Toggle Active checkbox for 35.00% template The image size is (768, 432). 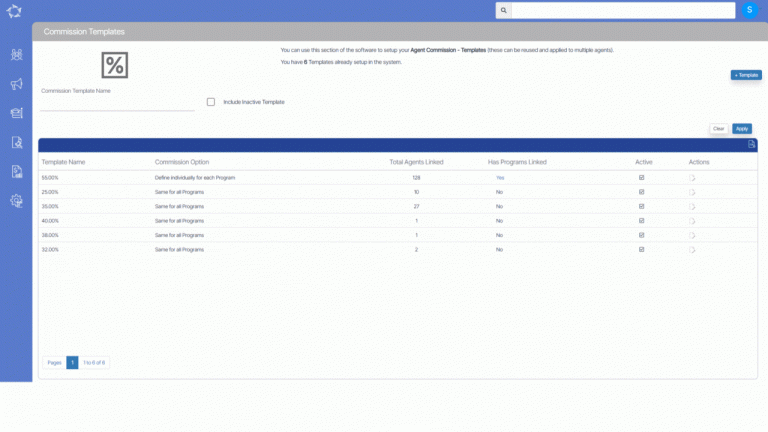click(642, 206)
